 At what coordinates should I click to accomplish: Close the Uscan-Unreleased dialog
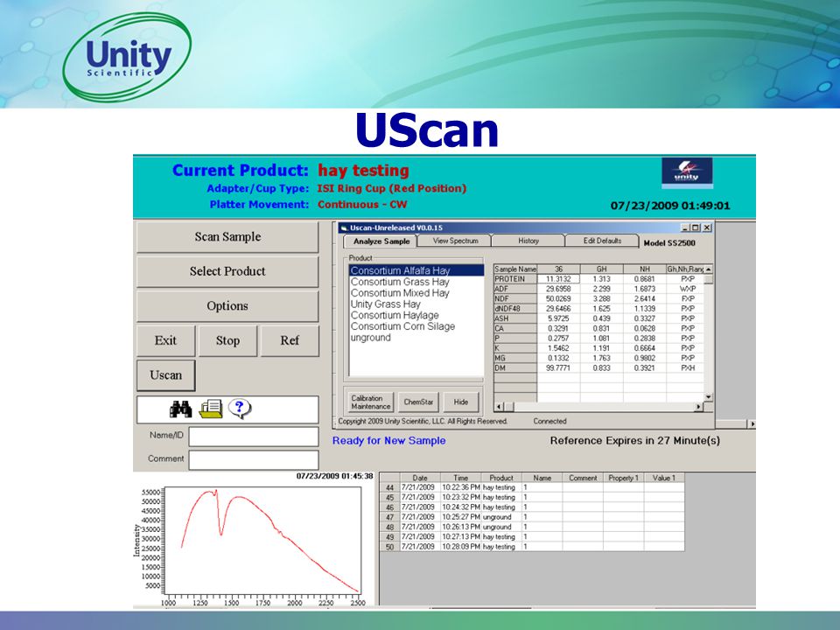(707, 227)
